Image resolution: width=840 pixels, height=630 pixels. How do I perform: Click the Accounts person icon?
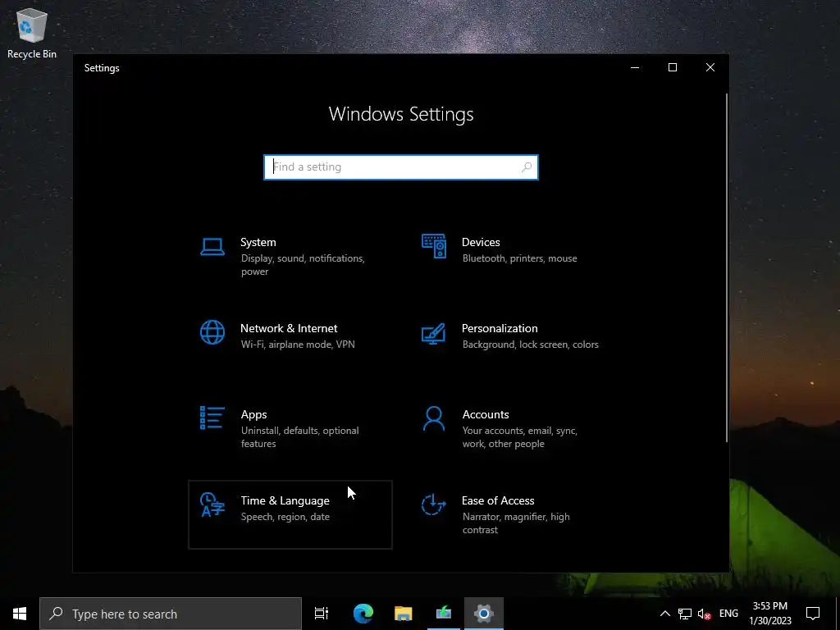click(434, 418)
